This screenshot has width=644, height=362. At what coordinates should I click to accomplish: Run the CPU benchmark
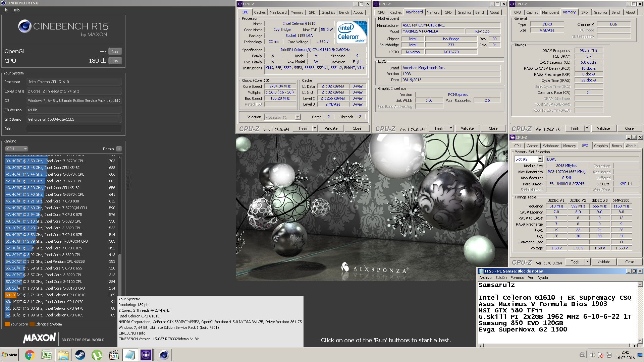click(115, 61)
